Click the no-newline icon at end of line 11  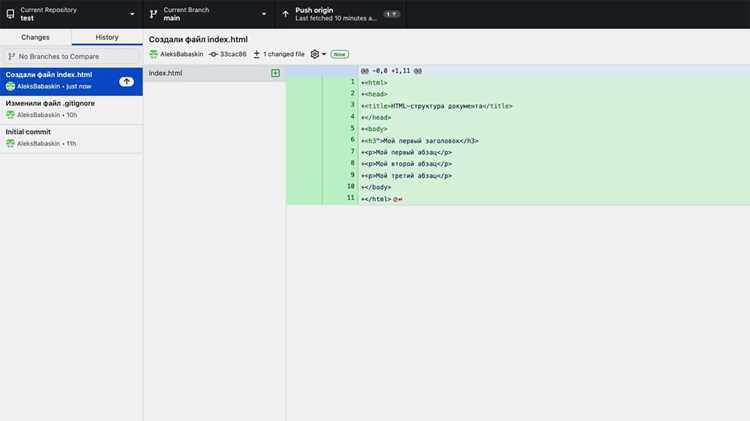click(398, 199)
